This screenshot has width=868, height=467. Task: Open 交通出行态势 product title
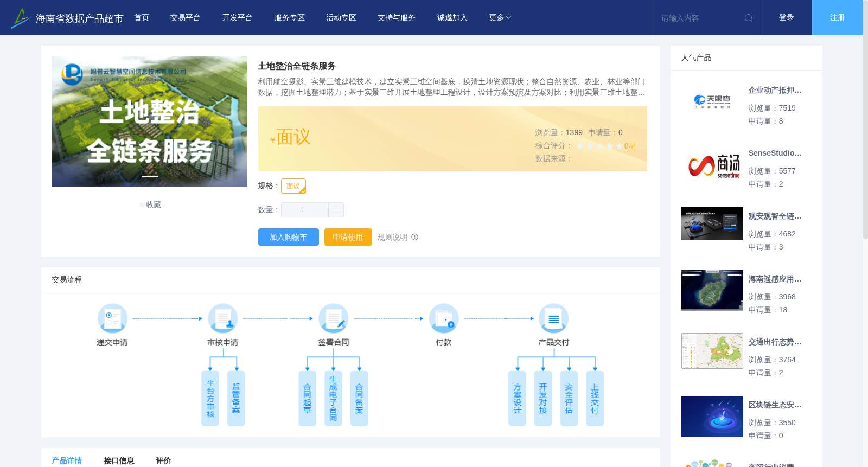tap(775, 342)
